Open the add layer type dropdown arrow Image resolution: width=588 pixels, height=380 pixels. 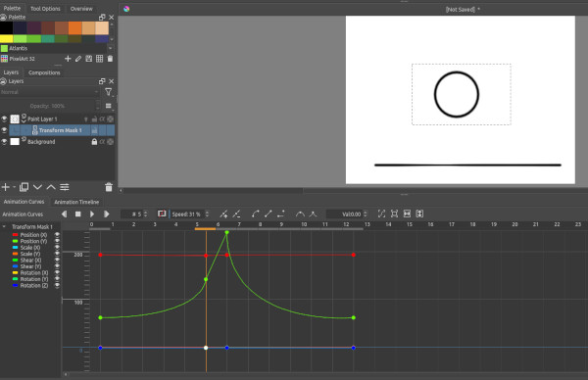tap(15, 187)
